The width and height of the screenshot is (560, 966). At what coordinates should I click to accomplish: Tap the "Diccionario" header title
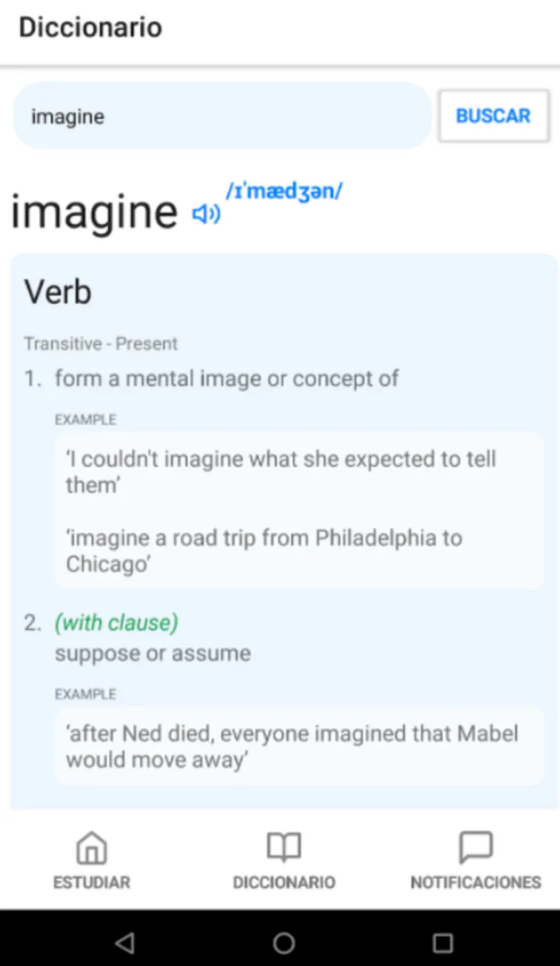[90, 27]
